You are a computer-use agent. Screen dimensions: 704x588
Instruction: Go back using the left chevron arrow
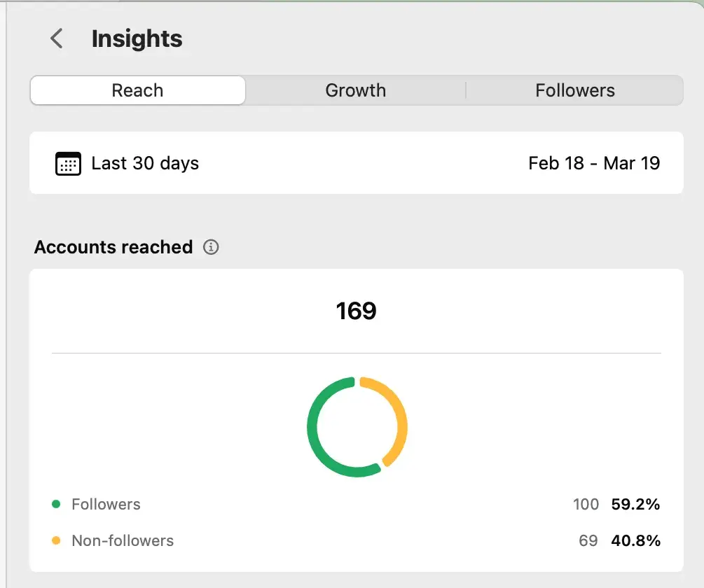click(x=57, y=38)
